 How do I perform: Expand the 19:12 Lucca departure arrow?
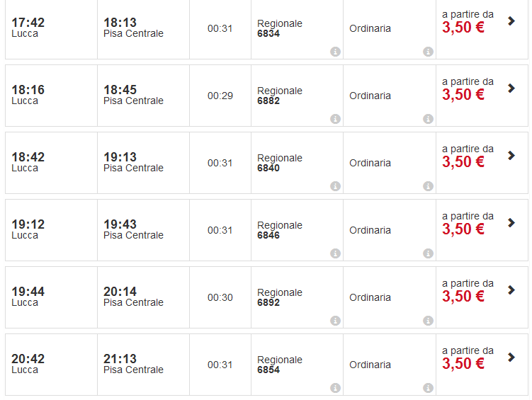pyautogui.click(x=511, y=223)
